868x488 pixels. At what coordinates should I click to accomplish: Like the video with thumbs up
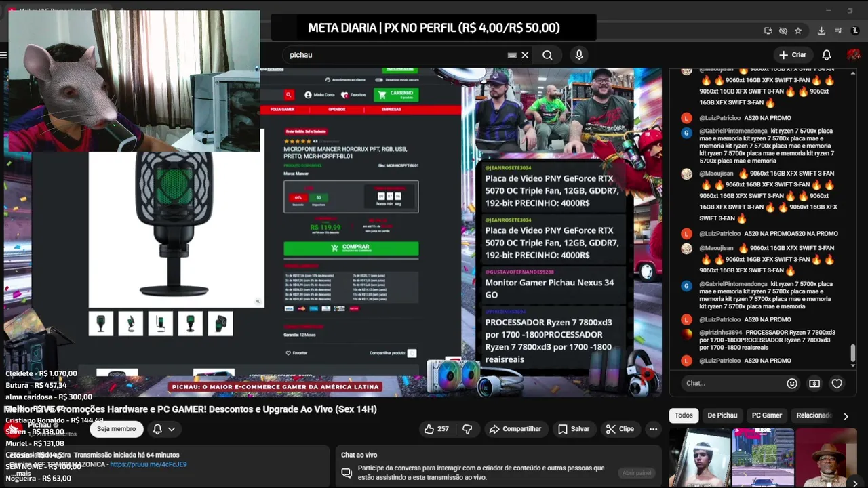coord(436,429)
